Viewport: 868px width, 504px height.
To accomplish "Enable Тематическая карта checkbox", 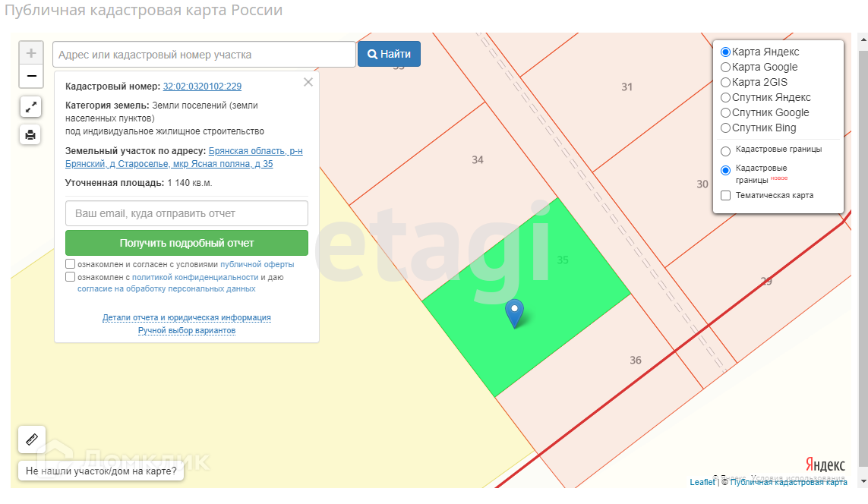I will 725,195.
